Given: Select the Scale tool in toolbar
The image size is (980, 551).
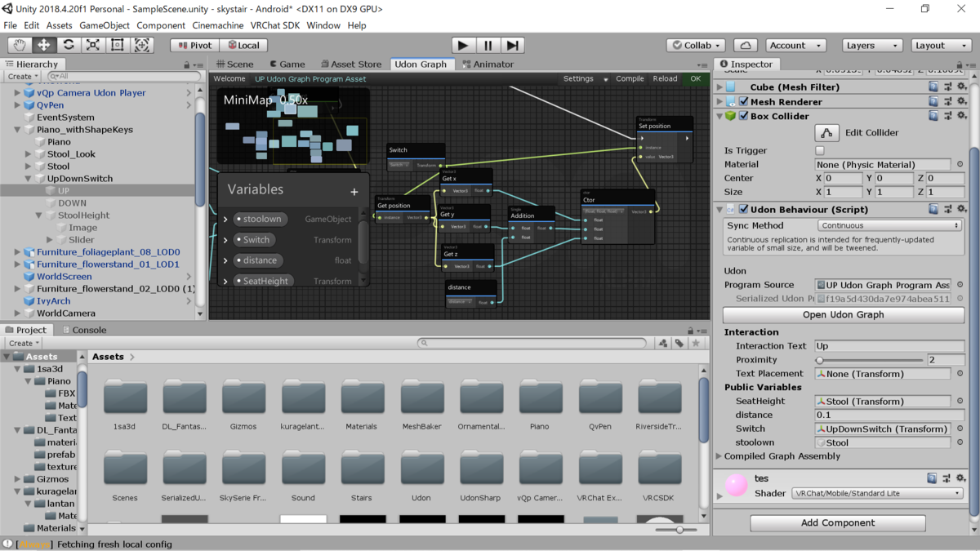Looking at the screenshot, I should click(93, 46).
